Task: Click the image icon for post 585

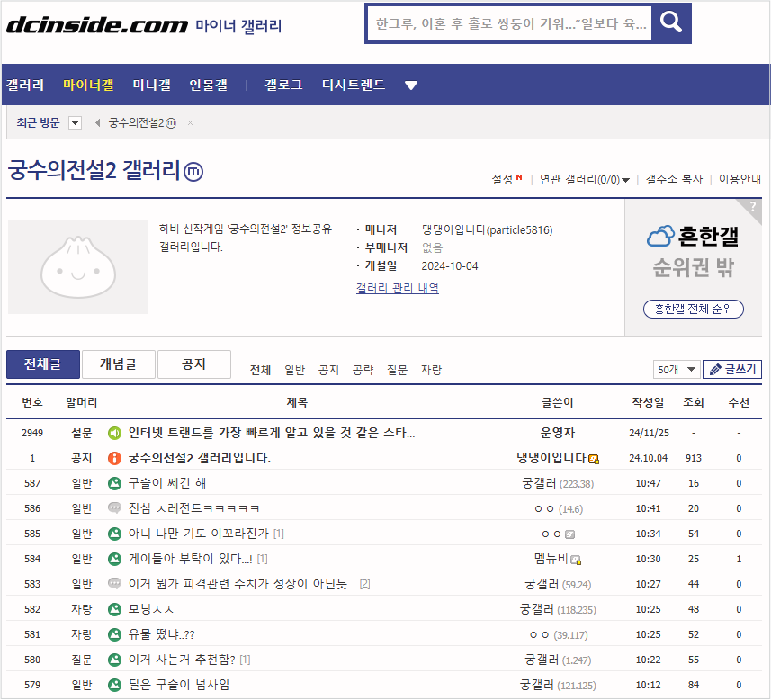Action: point(114,534)
